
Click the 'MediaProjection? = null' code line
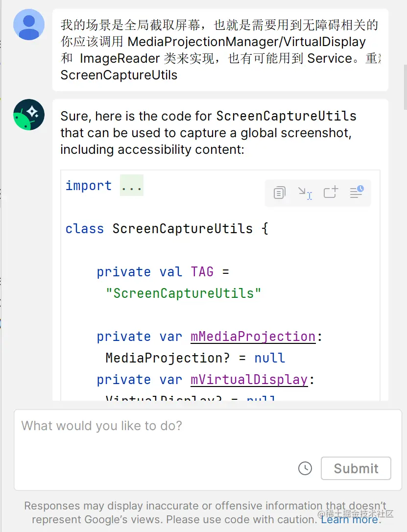tap(195, 358)
